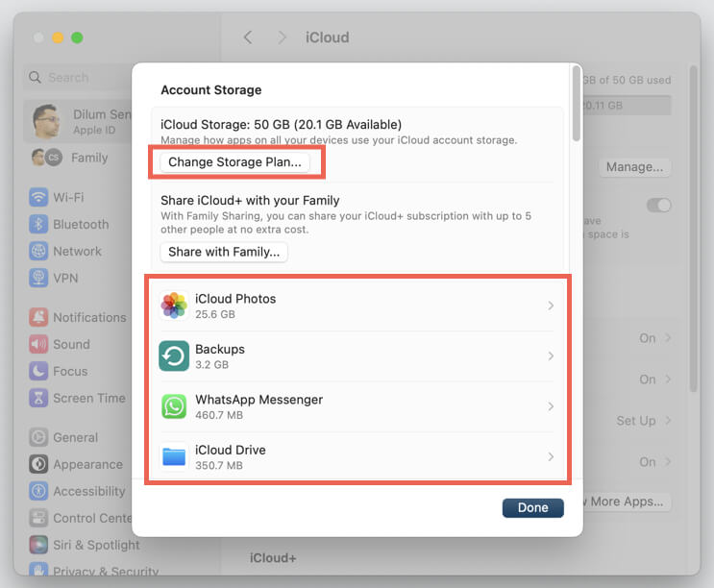Click the Search field in sidebar
Image resolution: width=714 pixels, height=588 pixels.
click(78, 78)
